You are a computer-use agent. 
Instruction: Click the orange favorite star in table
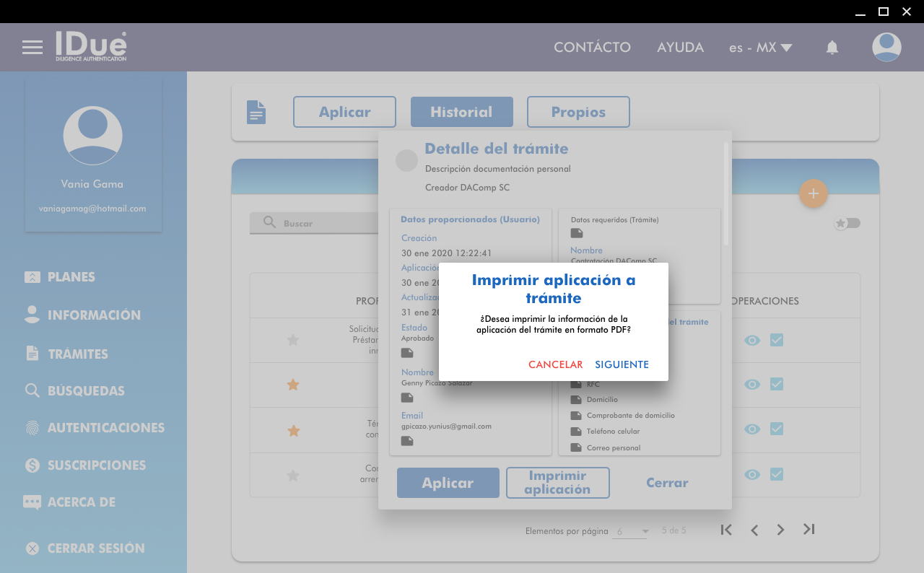pyautogui.click(x=293, y=385)
